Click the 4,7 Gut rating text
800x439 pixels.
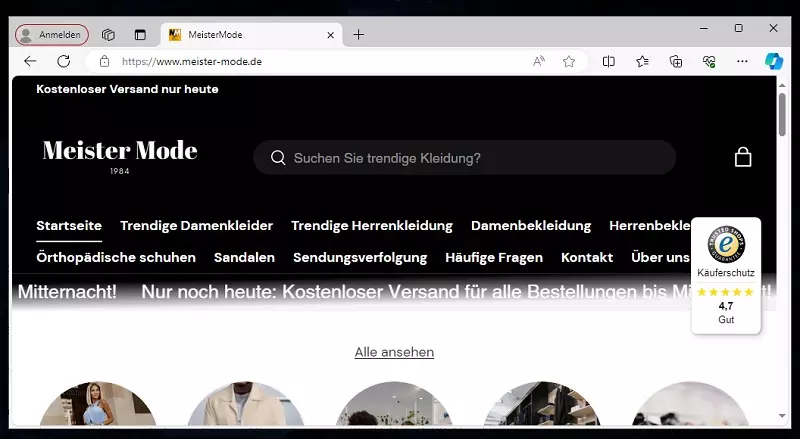click(726, 312)
